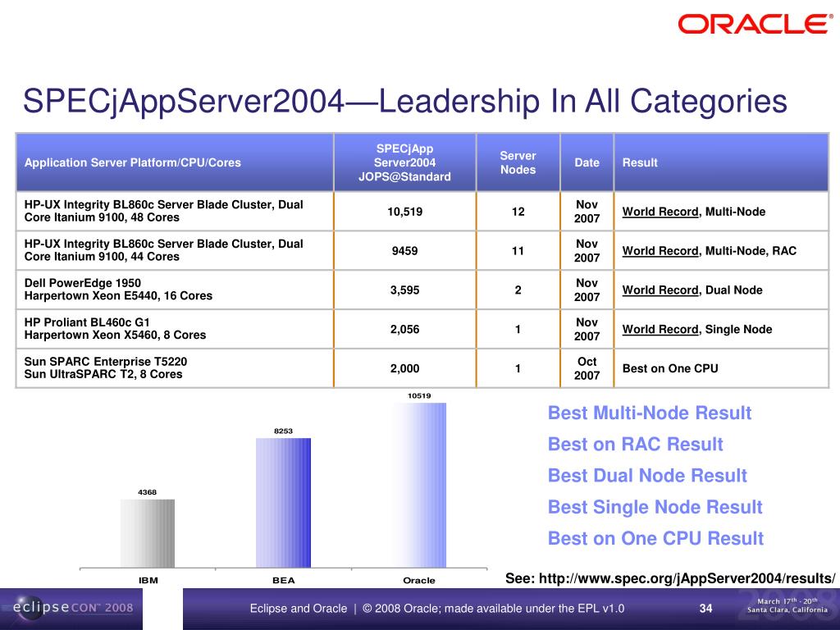840x630 pixels.
Task: Open the World Record link for Multi-Node
Action: [x=660, y=212]
